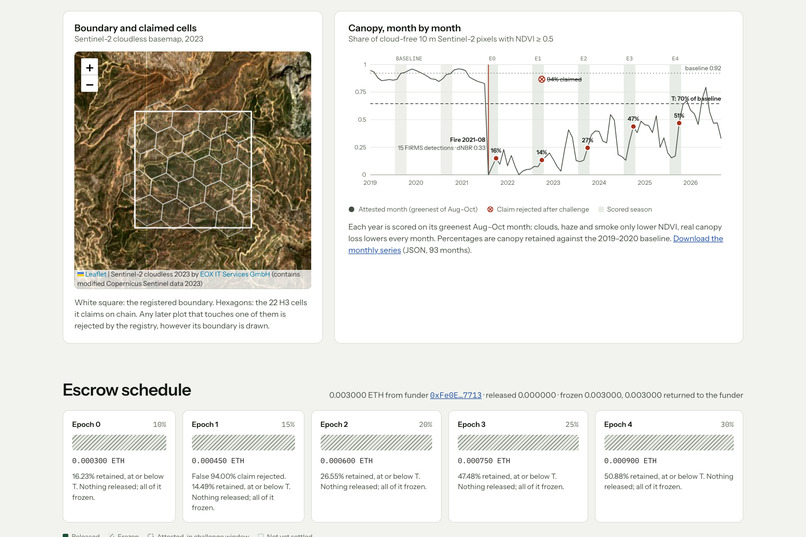806x537 pixels.
Task: Click the "Epoch 0" card title
Action: (86, 424)
